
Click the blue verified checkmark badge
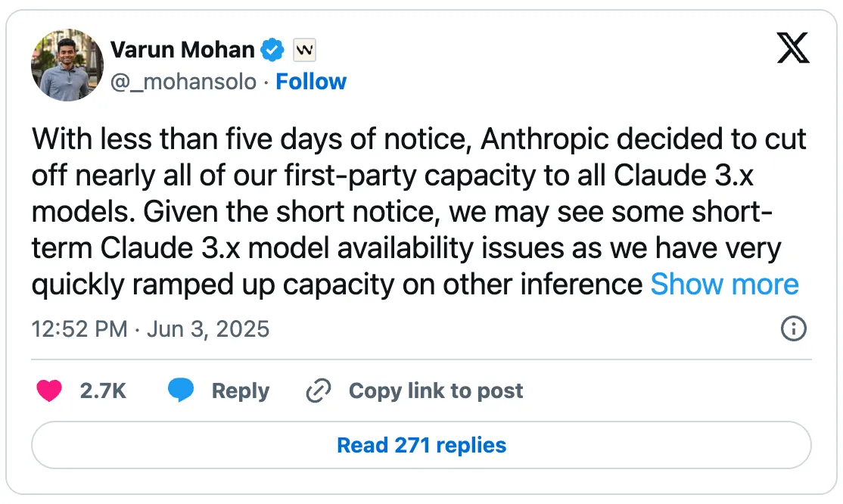(x=272, y=50)
